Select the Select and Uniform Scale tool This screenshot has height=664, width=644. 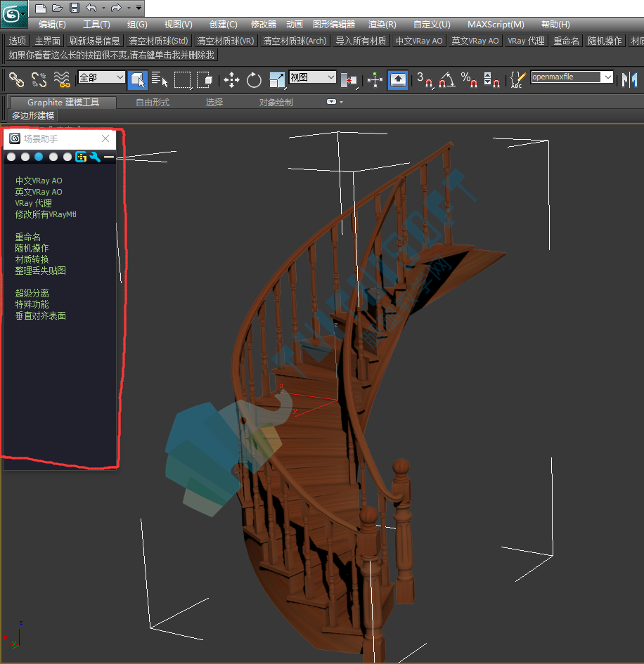point(277,79)
